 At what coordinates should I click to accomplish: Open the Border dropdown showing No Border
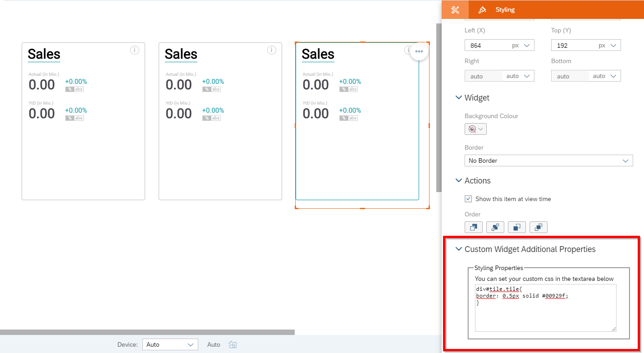tap(548, 160)
